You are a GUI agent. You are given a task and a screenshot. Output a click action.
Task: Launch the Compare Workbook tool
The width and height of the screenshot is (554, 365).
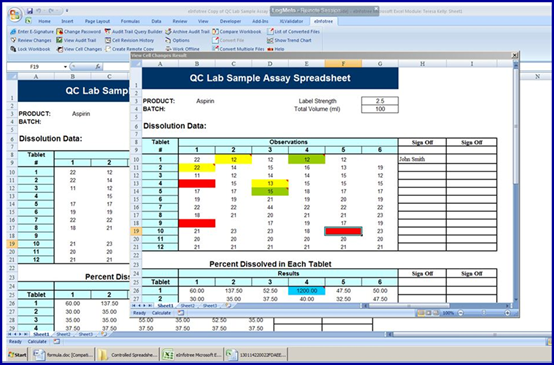[236, 31]
